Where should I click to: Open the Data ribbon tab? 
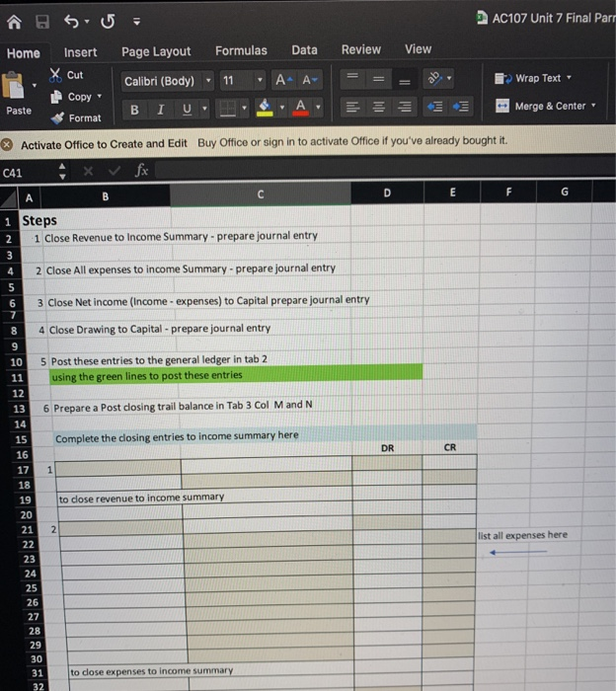[304, 49]
